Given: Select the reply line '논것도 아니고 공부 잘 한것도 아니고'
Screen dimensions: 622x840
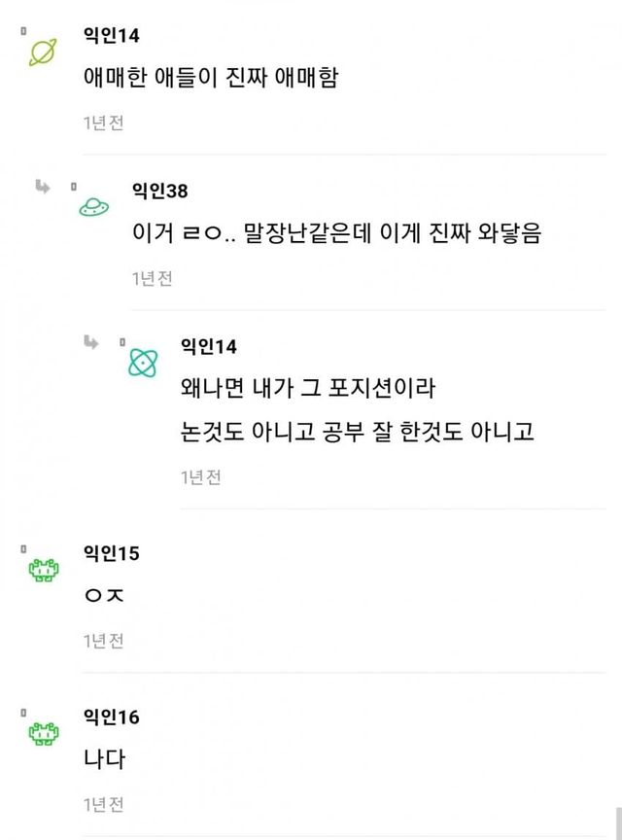Looking at the screenshot, I should (x=358, y=433).
